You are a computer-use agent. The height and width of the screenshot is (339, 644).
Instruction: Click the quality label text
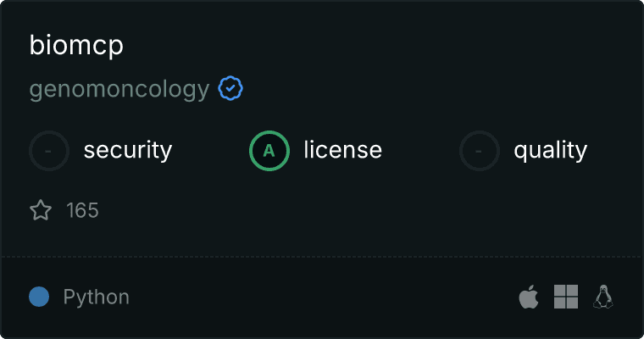[x=550, y=150]
